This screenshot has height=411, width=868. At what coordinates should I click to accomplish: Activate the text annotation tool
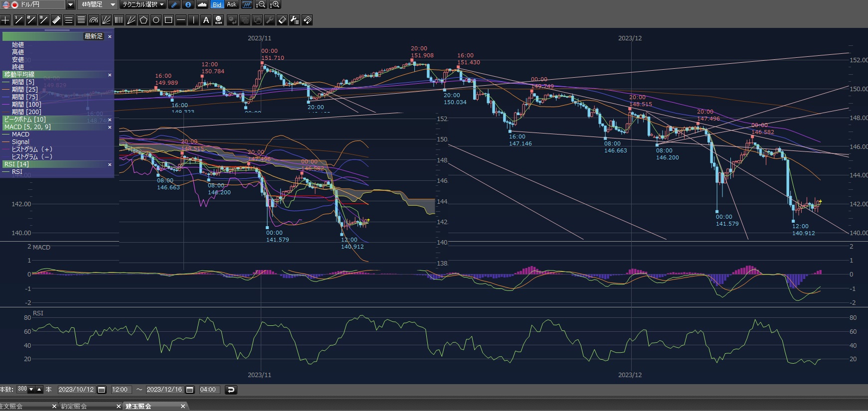pyautogui.click(x=206, y=20)
